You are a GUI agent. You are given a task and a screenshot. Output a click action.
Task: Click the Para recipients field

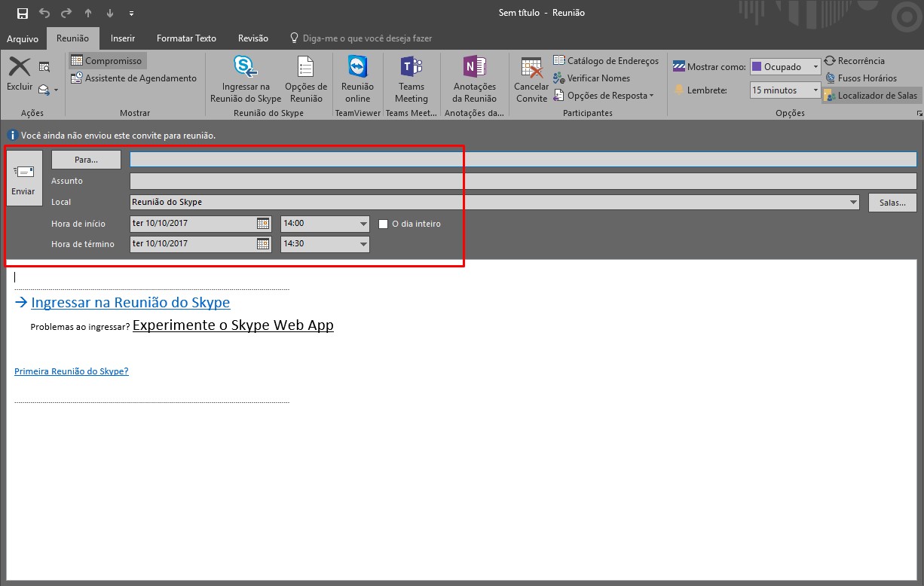click(523, 160)
